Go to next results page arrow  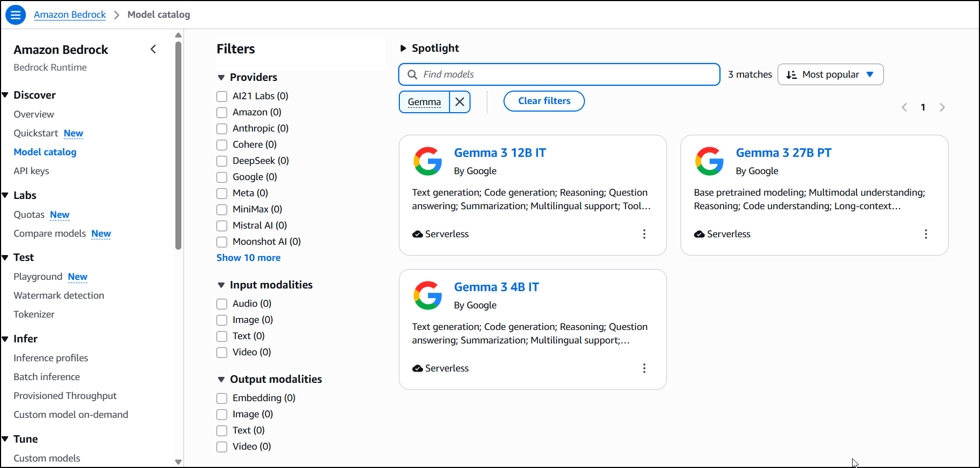(x=942, y=107)
